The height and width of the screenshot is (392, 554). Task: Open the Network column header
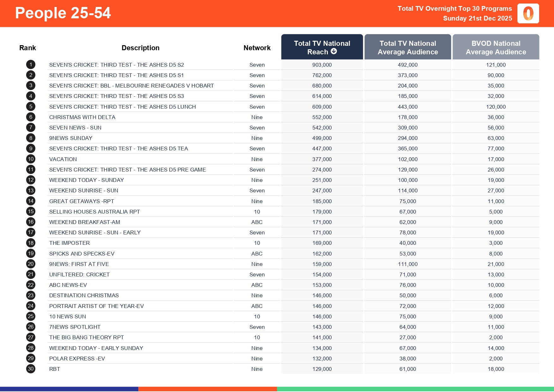coord(257,47)
